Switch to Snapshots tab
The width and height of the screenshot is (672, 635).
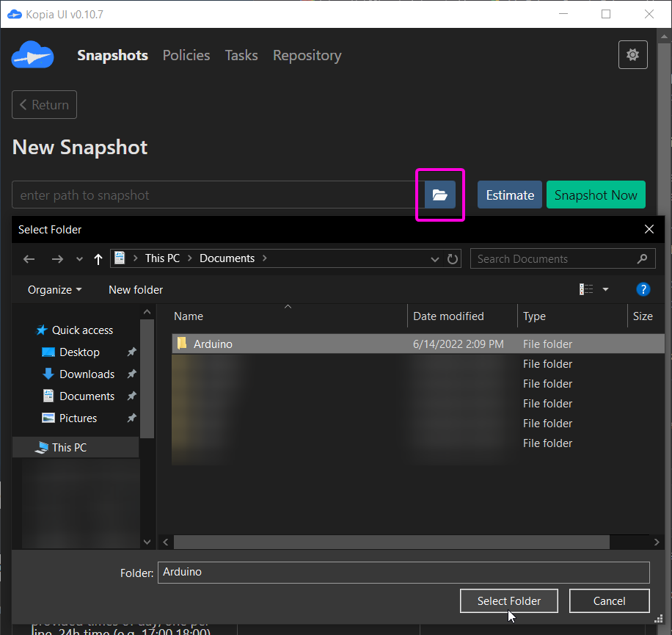point(112,55)
